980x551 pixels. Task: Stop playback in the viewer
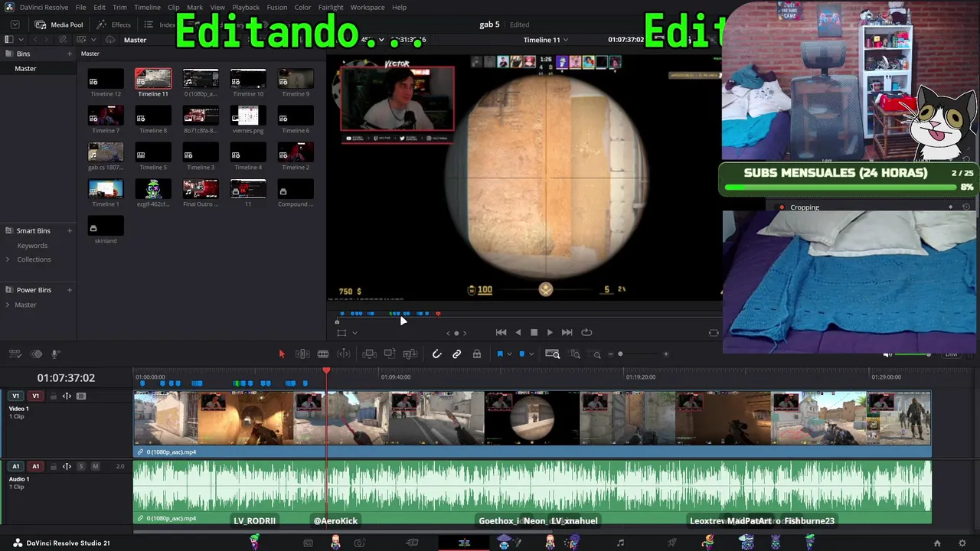click(x=534, y=332)
